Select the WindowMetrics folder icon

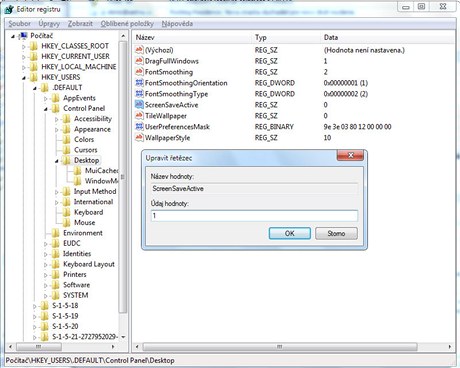click(x=77, y=181)
